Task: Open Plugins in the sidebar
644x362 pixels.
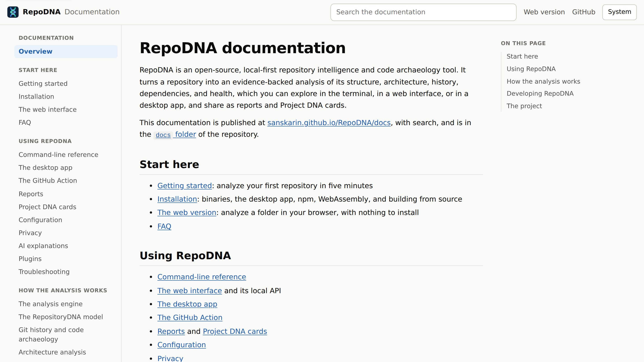Action: pos(30,259)
